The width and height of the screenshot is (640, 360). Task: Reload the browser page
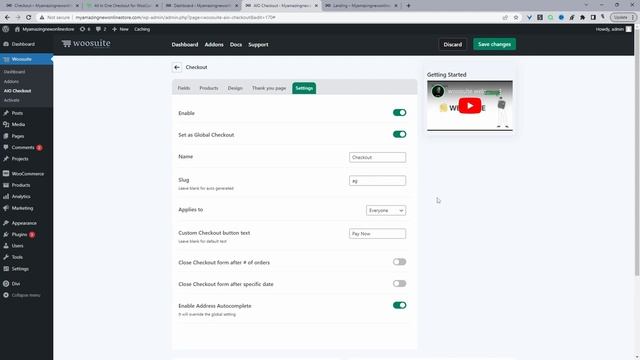[x=28, y=18]
